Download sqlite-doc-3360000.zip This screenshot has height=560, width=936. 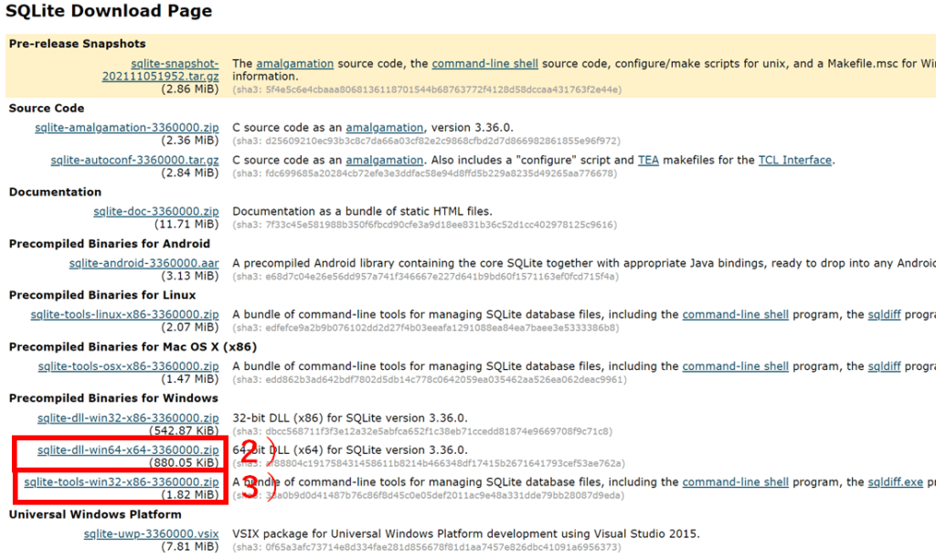(155, 211)
